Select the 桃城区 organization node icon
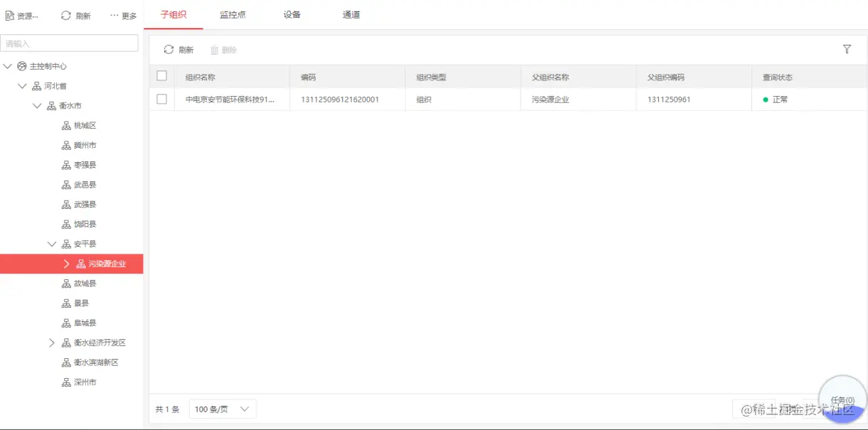This screenshot has height=430, width=868. (67, 126)
